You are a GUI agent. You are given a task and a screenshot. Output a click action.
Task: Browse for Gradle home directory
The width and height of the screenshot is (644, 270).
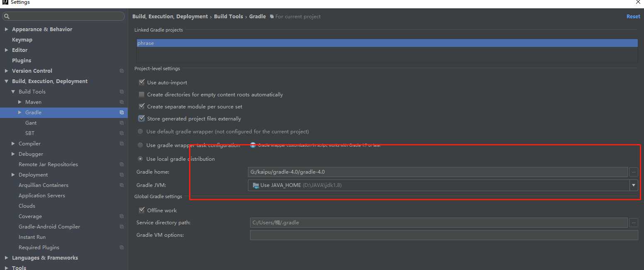coord(633,172)
